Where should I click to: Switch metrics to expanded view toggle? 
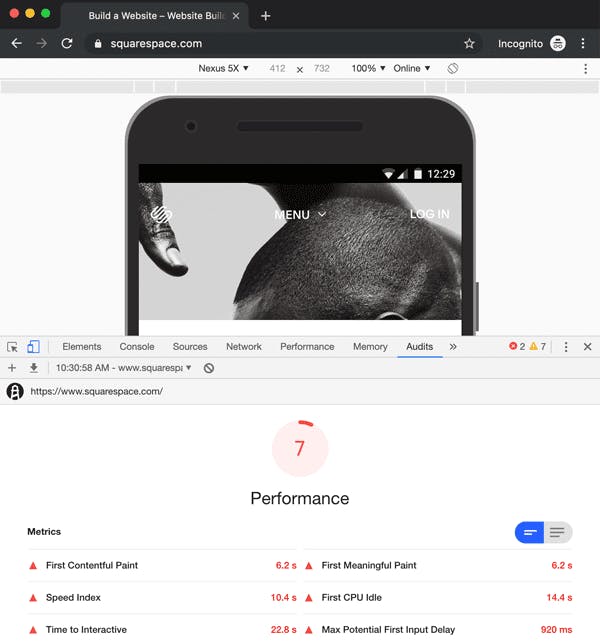pyautogui.click(x=558, y=532)
